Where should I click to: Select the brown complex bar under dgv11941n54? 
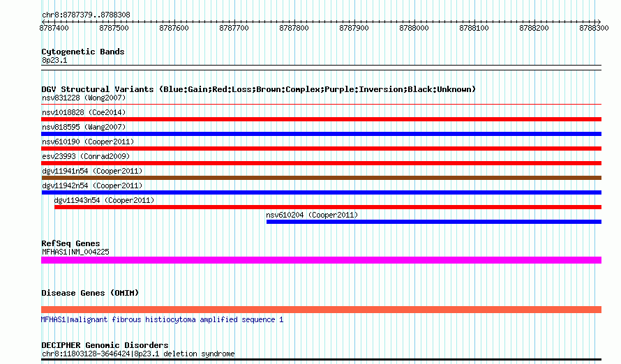(321, 178)
